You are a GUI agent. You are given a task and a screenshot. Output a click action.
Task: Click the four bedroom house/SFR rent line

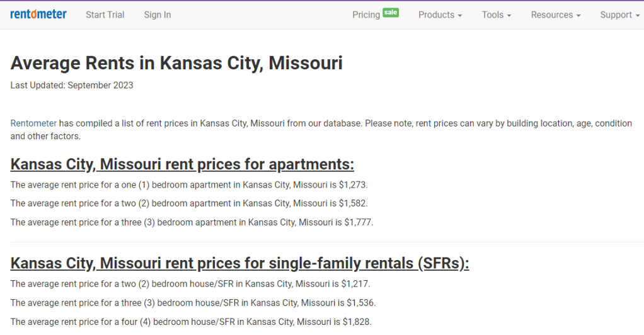click(191, 322)
